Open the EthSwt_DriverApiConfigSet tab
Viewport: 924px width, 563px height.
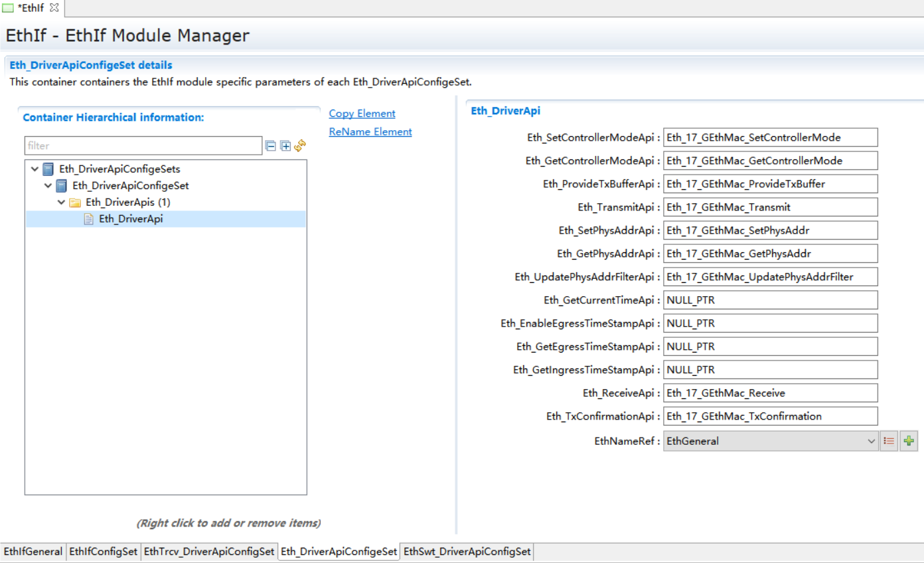467,552
